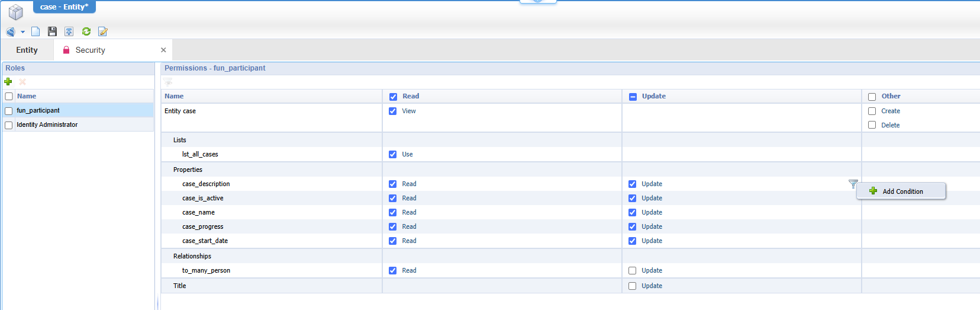Click the green plus add role icon

[8, 82]
